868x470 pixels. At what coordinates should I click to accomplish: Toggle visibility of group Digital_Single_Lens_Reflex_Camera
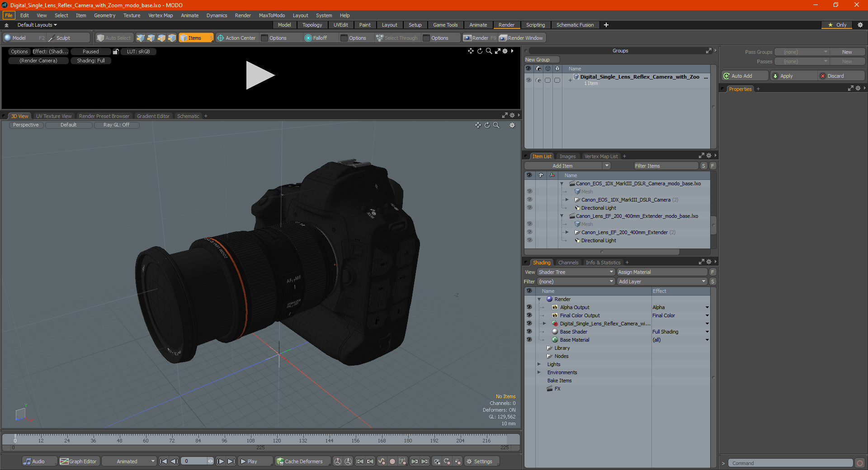(528, 80)
